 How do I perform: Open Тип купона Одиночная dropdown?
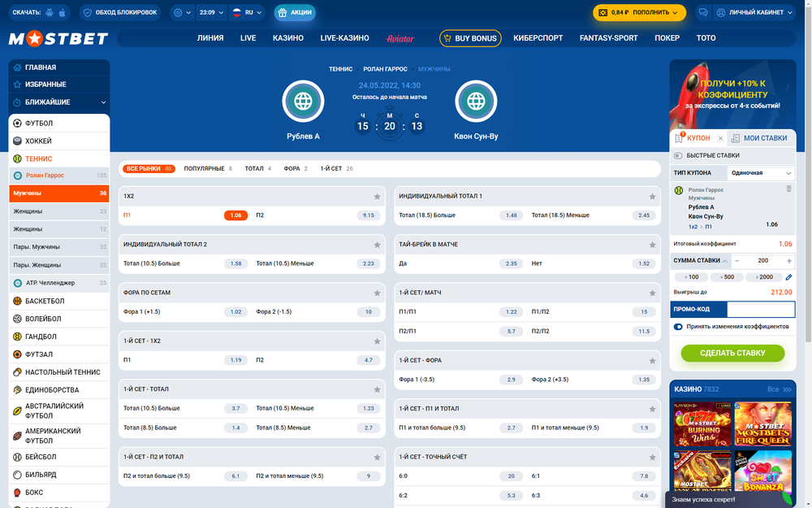pyautogui.click(x=760, y=173)
